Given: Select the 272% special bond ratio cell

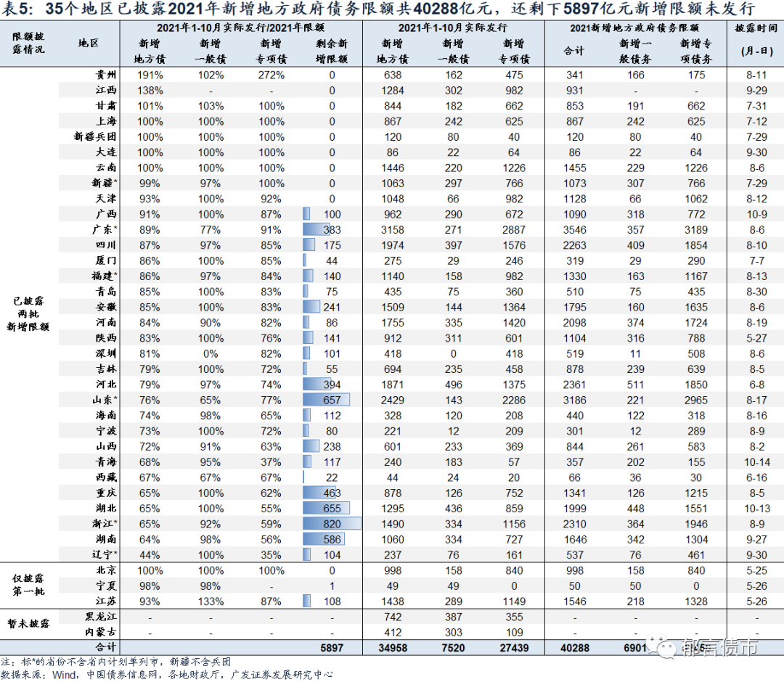Looking at the screenshot, I should 271,75.
